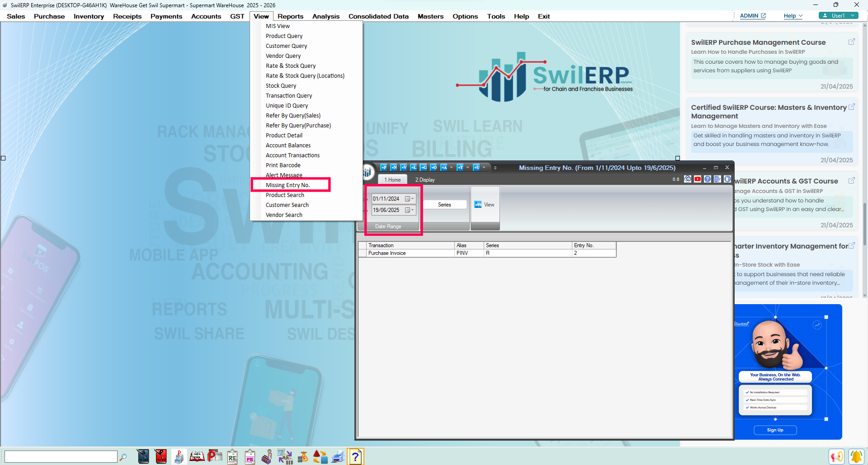868x465 pixels.
Task: Click the notification bell icon
Action: (856, 456)
